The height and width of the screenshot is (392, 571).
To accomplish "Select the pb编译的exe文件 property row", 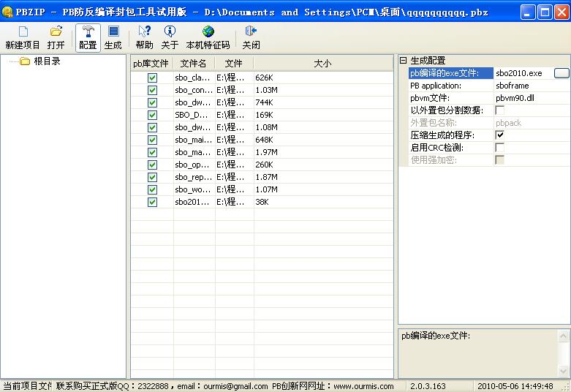I will [x=451, y=73].
